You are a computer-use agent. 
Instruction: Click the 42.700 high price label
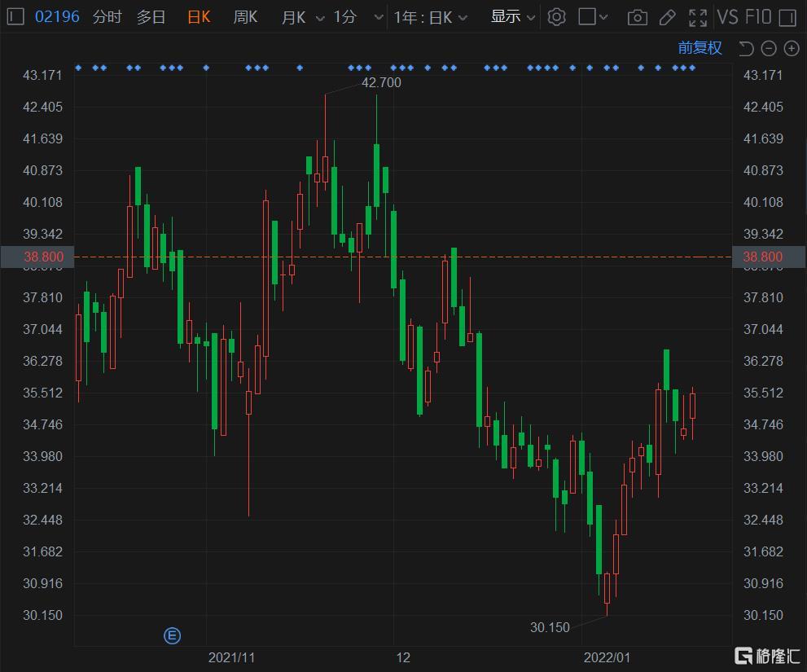381,82
